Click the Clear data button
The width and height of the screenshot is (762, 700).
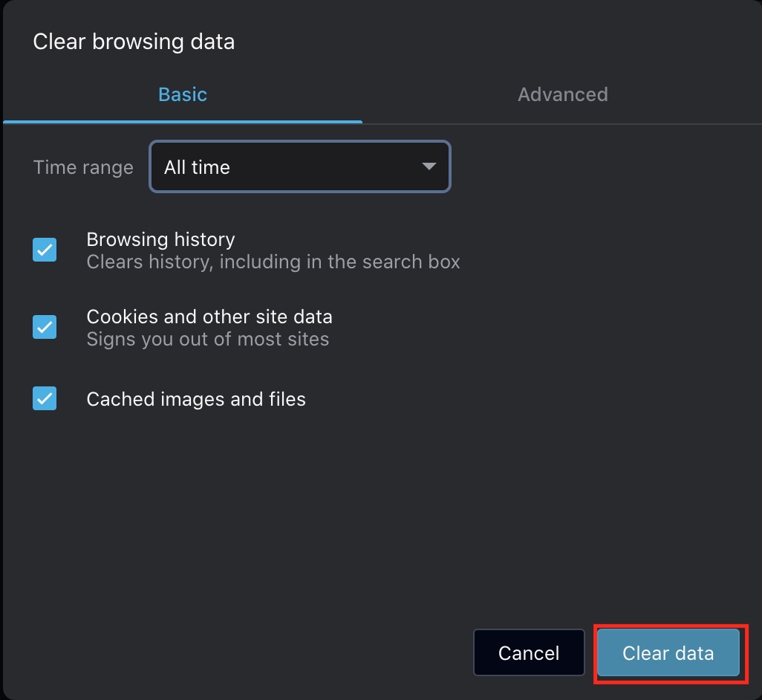coord(668,653)
